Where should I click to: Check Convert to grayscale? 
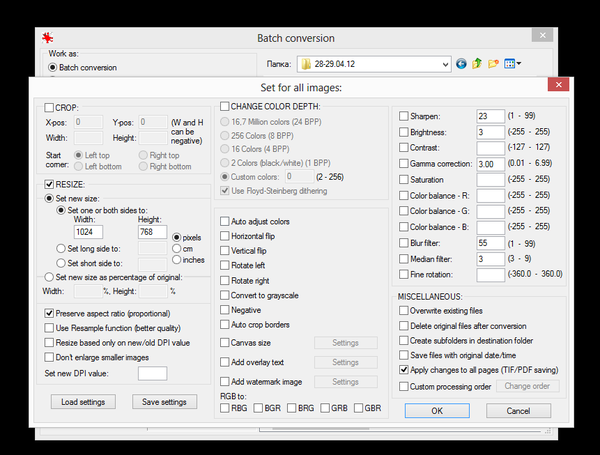[225, 295]
